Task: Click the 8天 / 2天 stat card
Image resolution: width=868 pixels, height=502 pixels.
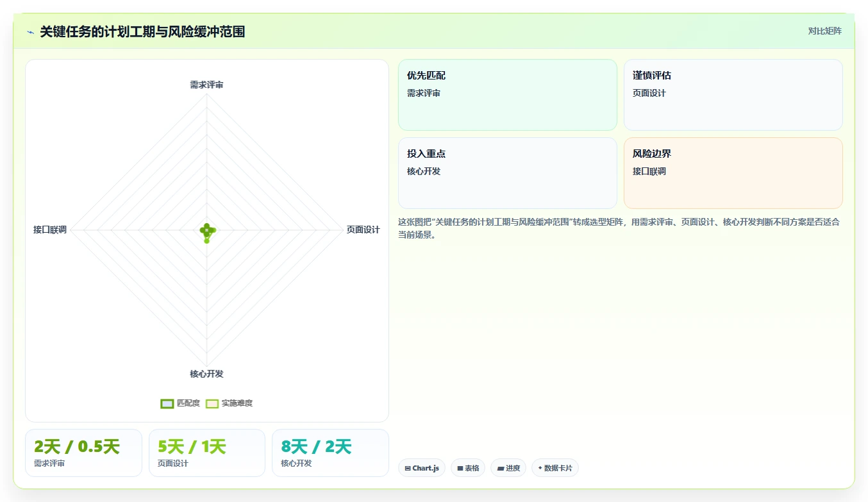Action: coord(330,453)
